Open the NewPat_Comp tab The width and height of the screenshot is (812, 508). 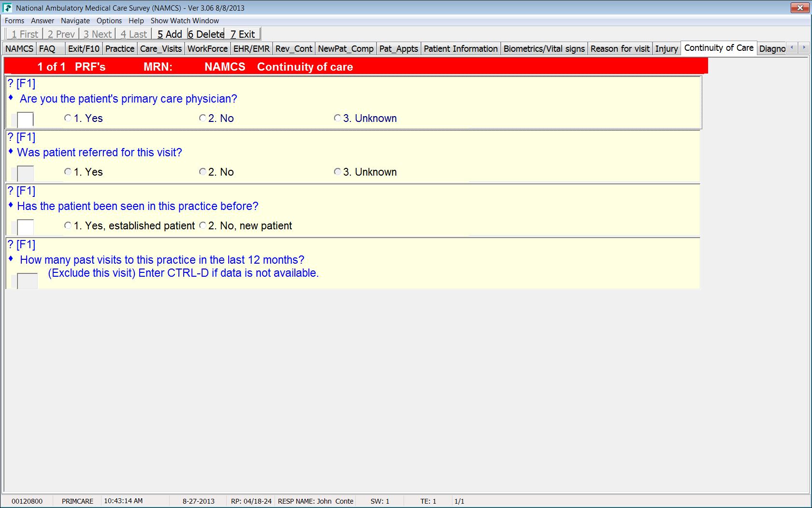(346, 49)
